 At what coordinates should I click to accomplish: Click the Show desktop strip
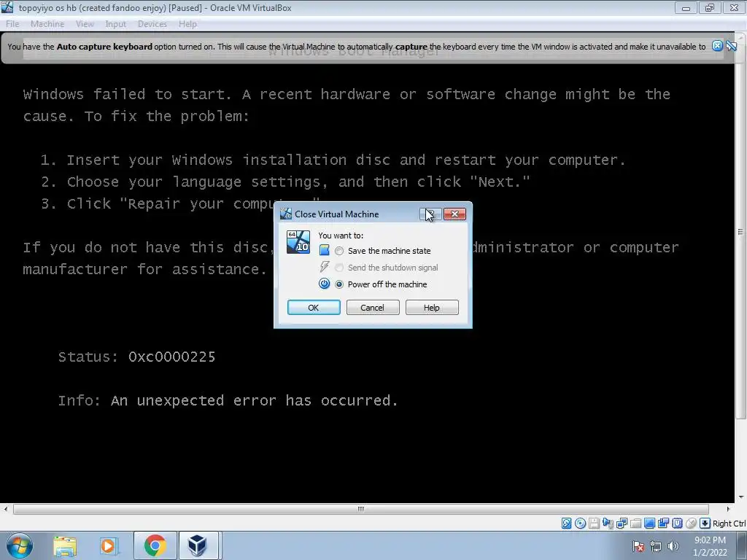(743, 545)
